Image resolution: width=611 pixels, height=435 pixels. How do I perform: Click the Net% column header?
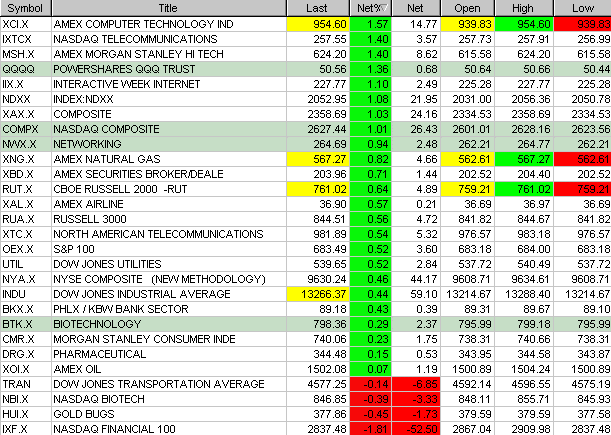point(370,8)
